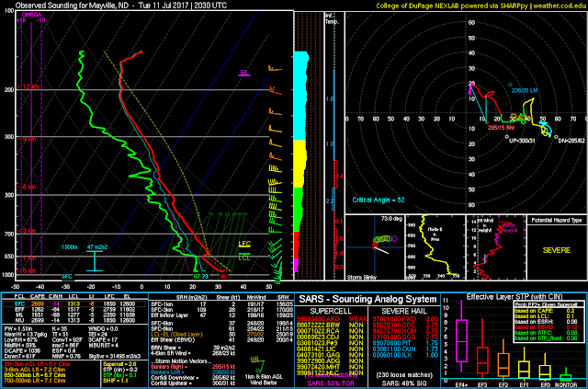
Task: Click the 'Eff Shear (EBWD)' row
Action: point(222,340)
